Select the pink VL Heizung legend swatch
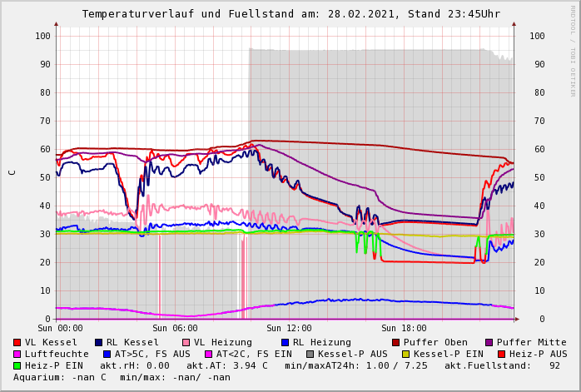581x392 pixels. 186,342
